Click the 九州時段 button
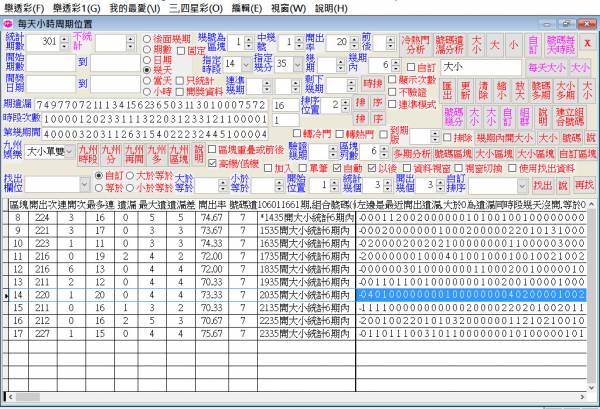The height and width of the screenshot is (409, 600). click(x=87, y=153)
